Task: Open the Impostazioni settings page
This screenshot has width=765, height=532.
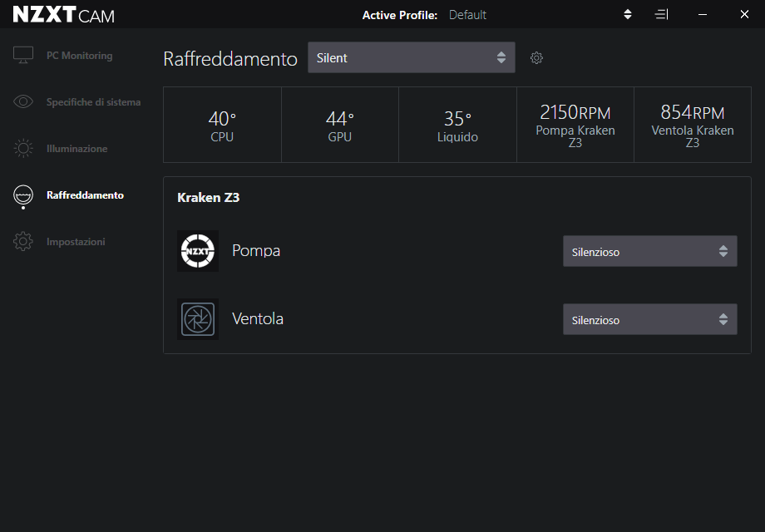Action: tap(76, 242)
